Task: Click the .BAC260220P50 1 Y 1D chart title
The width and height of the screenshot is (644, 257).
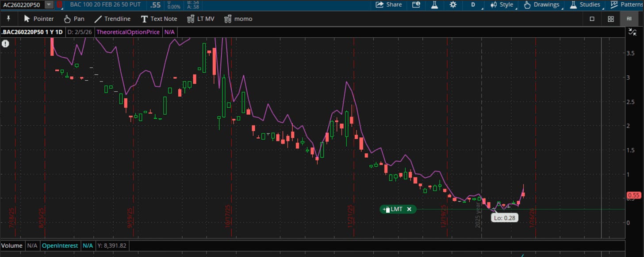Action: pos(32,32)
